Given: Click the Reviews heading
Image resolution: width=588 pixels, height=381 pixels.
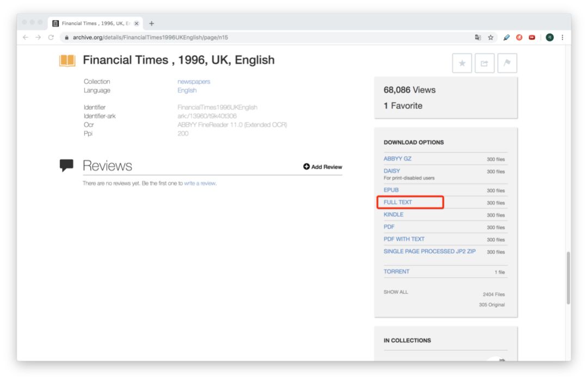Looking at the screenshot, I should (x=107, y=166).
